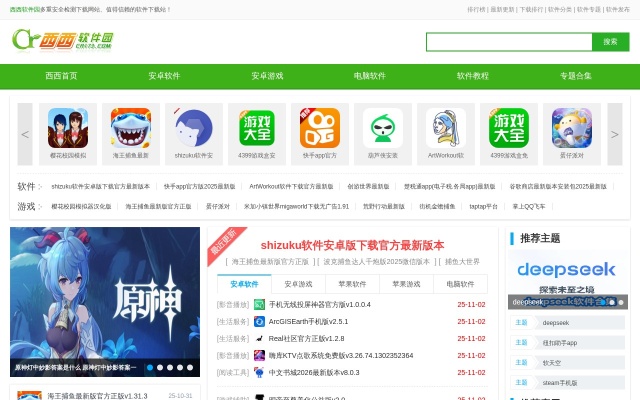Click the 葫芦侠安装 green icon
This screenshot has width=640, height=400.
[x=383, y=128]
